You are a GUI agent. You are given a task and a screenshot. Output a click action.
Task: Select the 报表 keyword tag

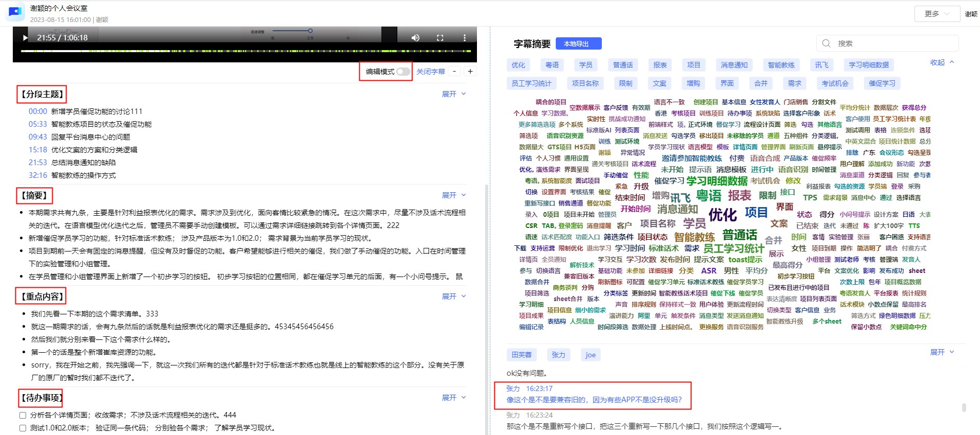(x=660, y=65)
